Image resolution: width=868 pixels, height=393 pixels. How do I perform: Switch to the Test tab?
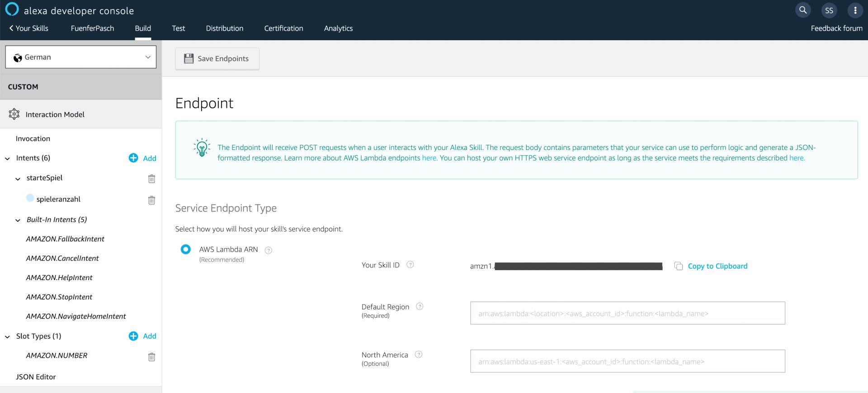[178, 28]
